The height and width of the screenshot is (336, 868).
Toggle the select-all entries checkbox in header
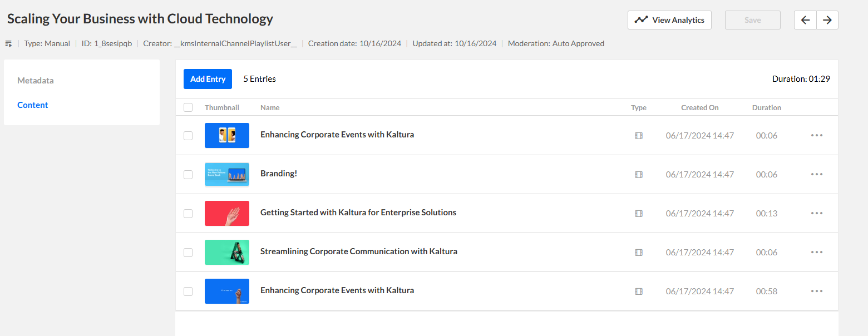click(188, 107)
